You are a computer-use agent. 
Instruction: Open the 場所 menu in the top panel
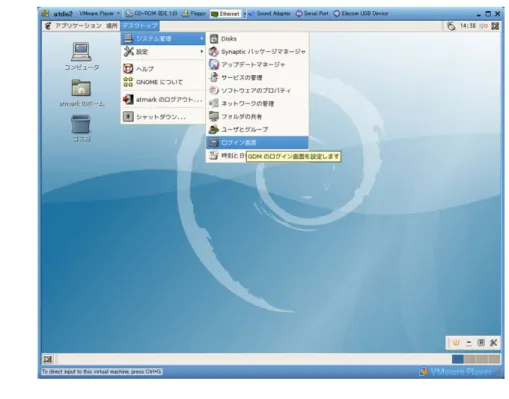tap(112, 26)
